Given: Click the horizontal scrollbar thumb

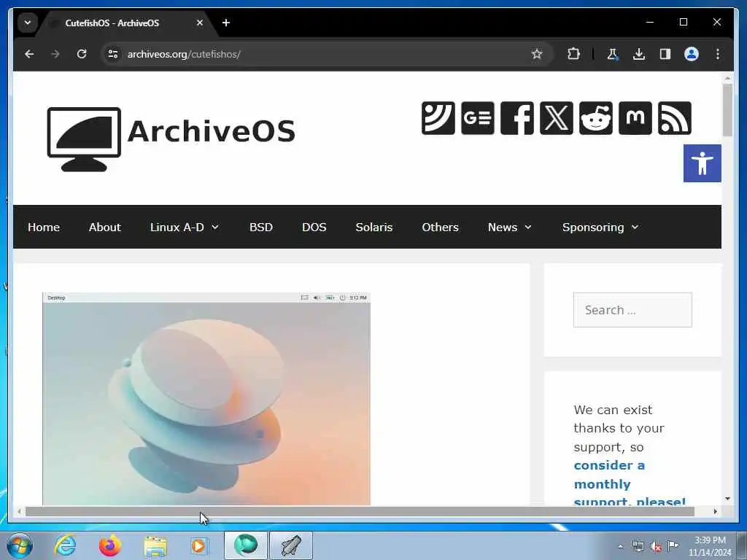Looking at the screenshot, I should click(x=360, y=511).
